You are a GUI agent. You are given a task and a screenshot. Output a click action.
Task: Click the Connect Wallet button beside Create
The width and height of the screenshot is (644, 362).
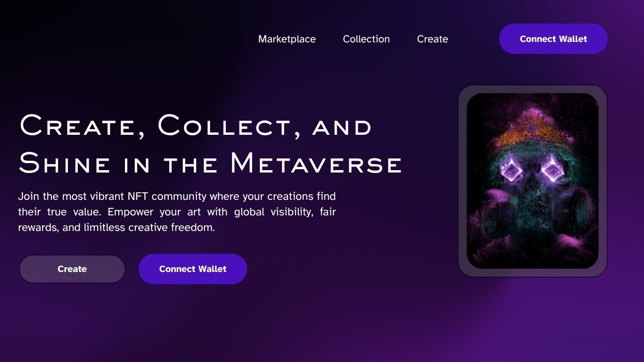pos(193,269)
